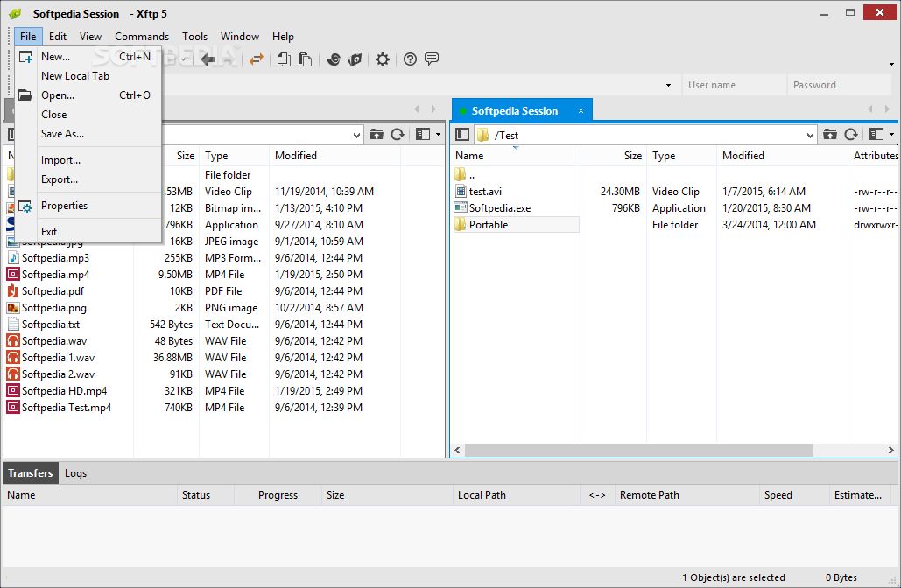Click the Softpedia.mp3 file icon

[12, 258]
